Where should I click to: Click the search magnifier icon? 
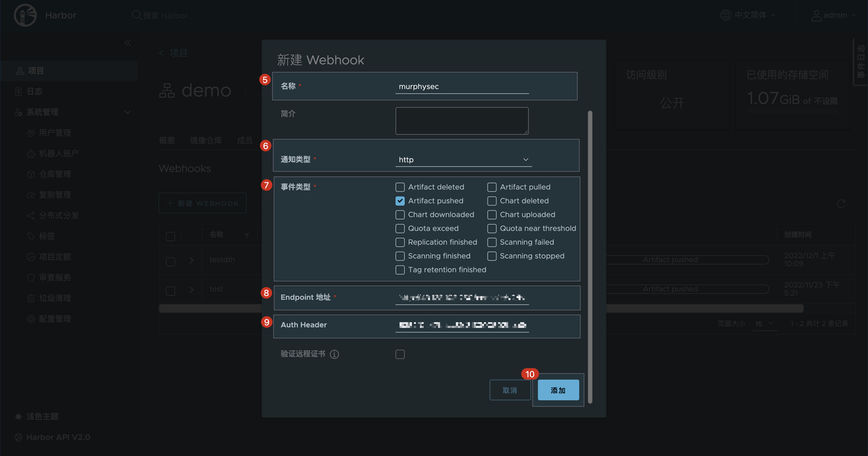[136, 15]
